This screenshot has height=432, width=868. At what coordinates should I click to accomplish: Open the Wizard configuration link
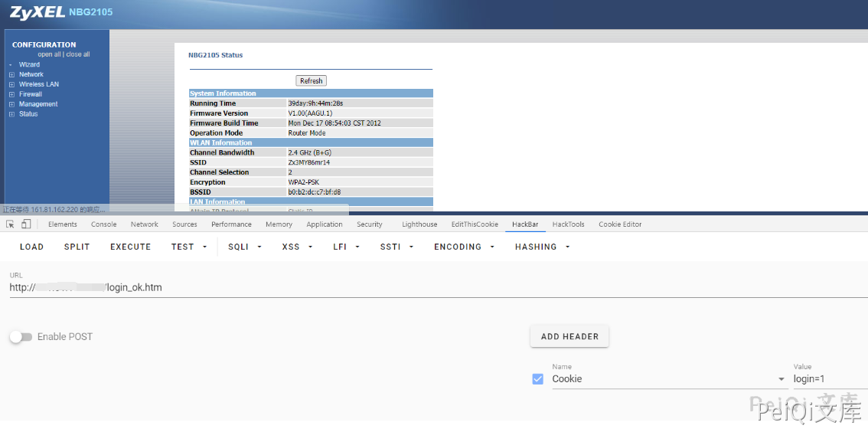29,64
